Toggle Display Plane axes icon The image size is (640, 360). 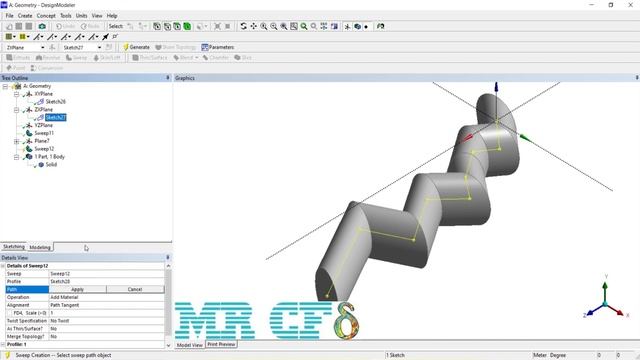click(347, 26)
